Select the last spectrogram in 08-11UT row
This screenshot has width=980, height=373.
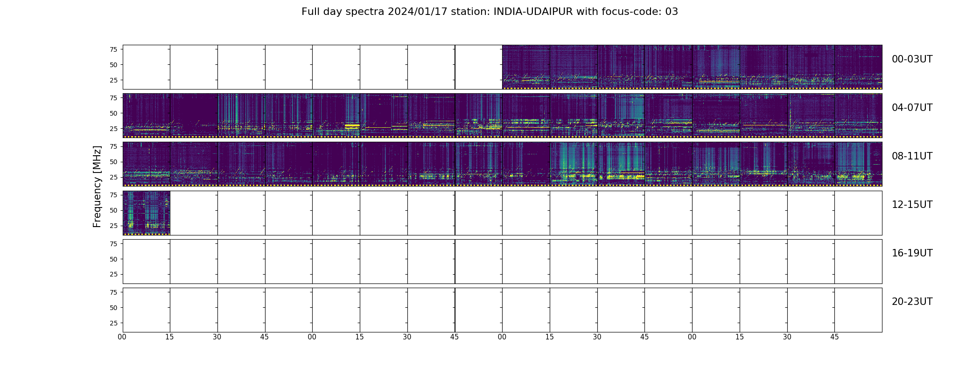(x=858, y=164)
